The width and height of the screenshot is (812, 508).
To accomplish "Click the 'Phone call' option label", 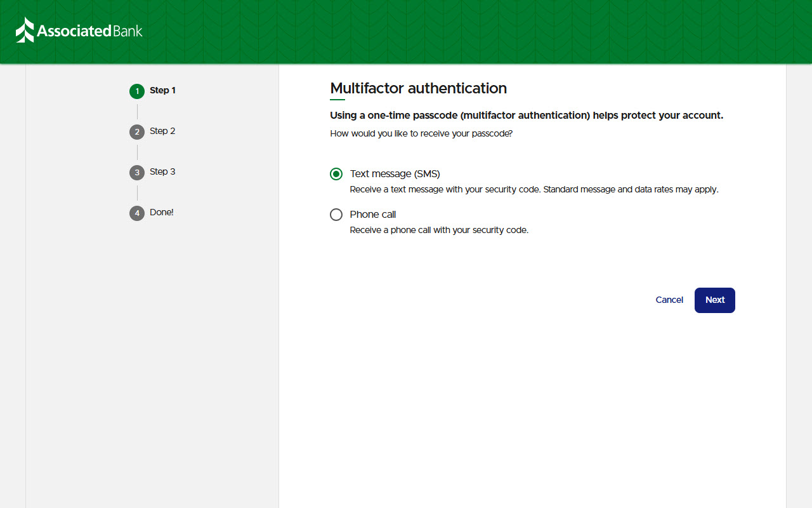I will (373, 215).
